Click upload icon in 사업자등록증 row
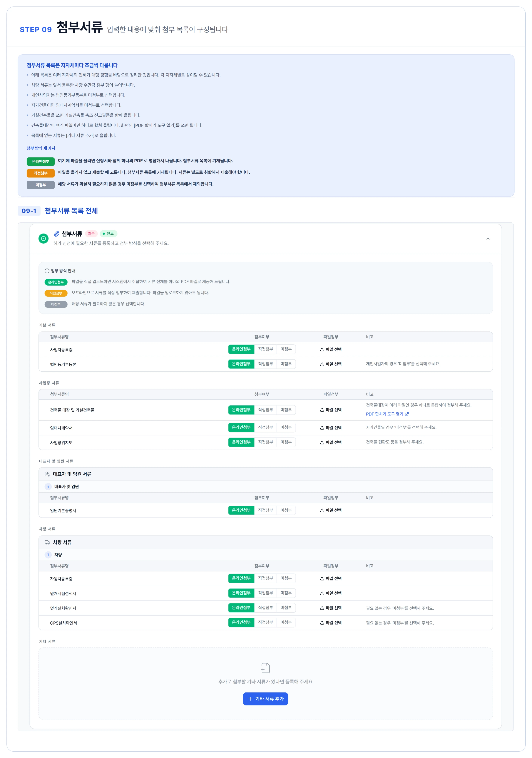Viewport: 532px width, 758px height. click(322, 349)
